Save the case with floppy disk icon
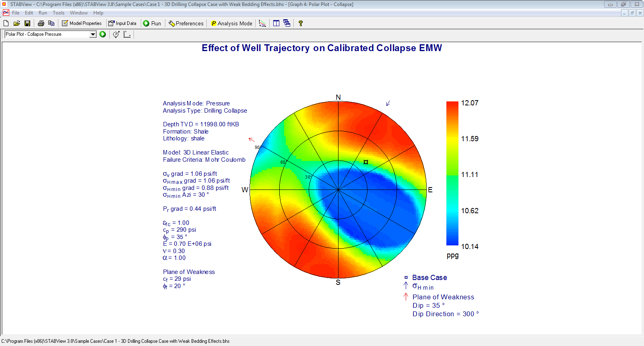This screenshot has height=346, width=644. pos(27,23)
